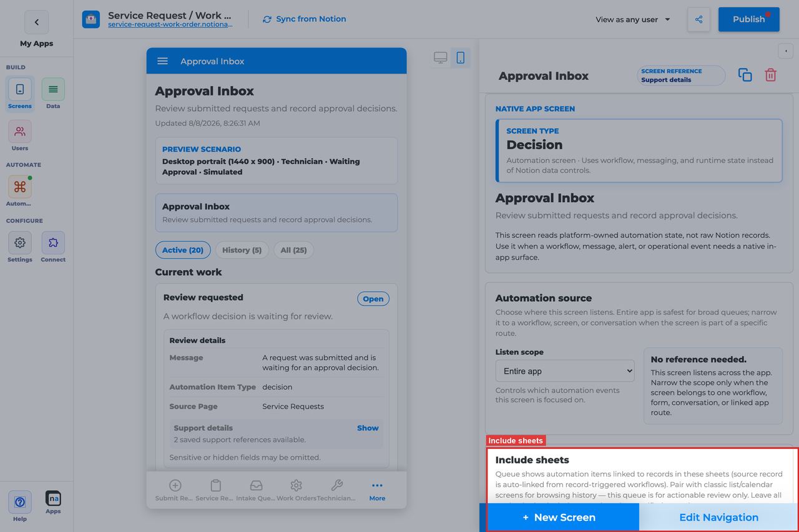
Task: Click the Publish button
Action: [748, 19]
